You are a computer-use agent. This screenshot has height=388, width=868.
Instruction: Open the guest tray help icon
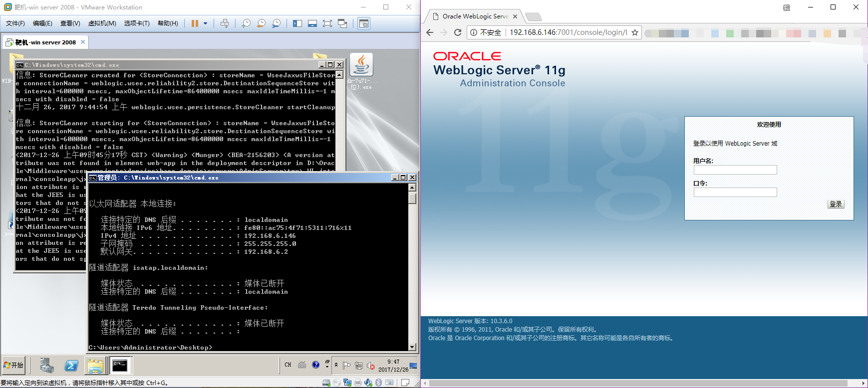(x=315, y=365)
